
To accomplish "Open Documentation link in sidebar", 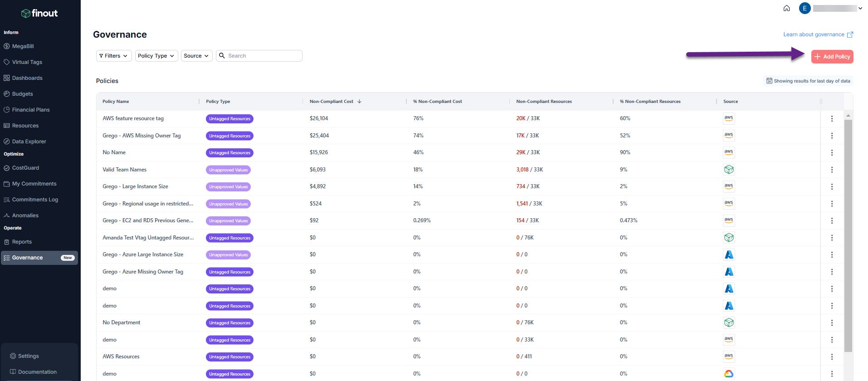I will click(37, 372).
